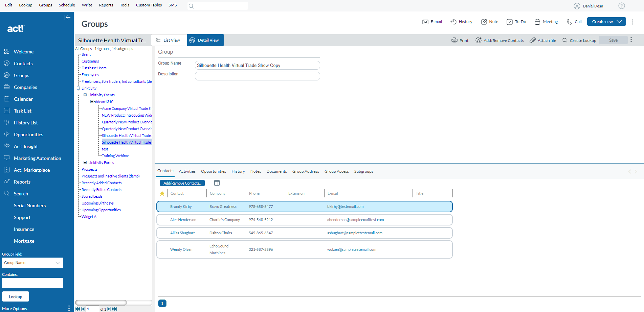
Task: Click the Lookup button in sidebar
Action: click(16, 296)
